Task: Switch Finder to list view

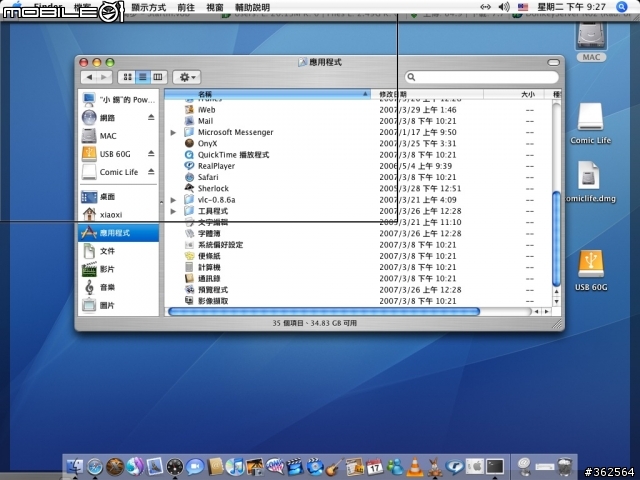Action: pos(142,77)
